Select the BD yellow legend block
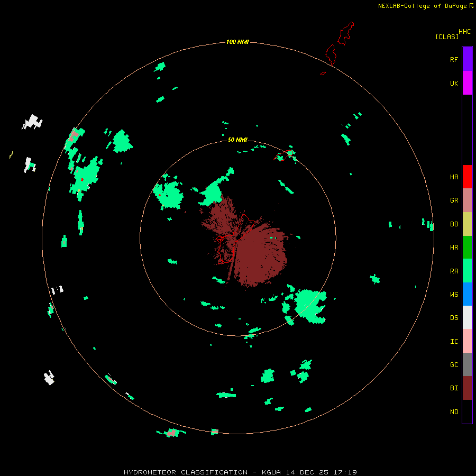 (467, 224)
